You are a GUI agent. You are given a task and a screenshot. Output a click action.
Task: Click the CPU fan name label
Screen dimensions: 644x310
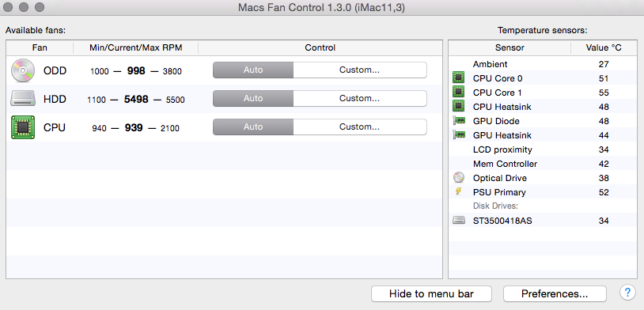pos(55,127)
